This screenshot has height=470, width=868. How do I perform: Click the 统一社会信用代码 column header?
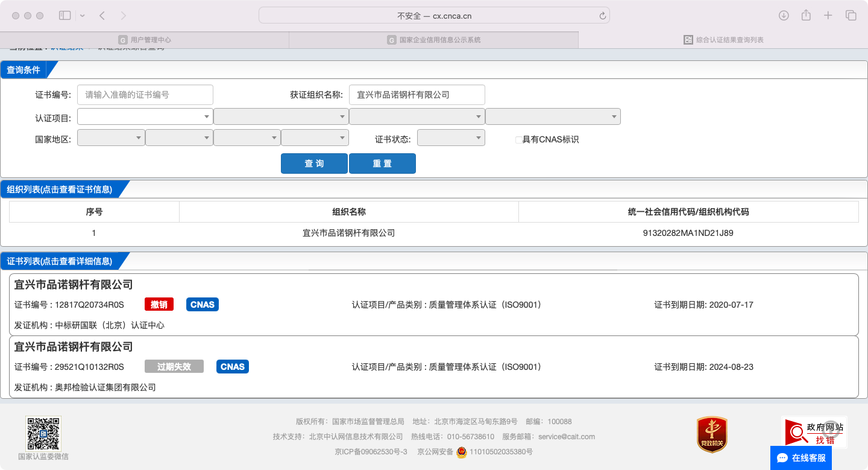pos(688,212)
